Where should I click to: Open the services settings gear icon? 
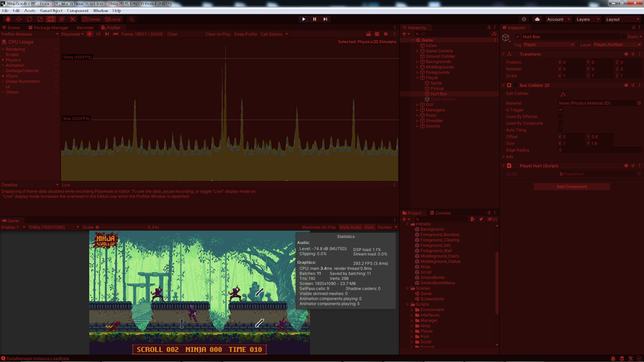click(524, 19)
